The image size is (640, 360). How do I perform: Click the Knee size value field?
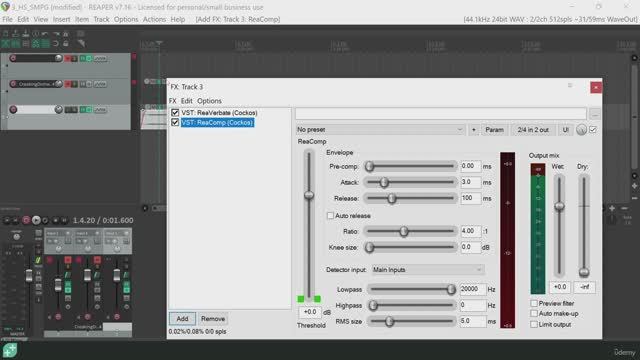471,247
